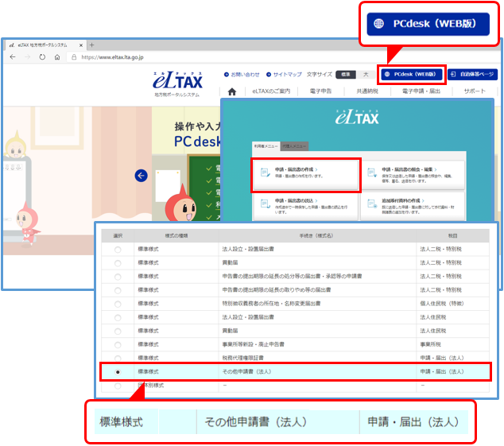Switch to the 代理人メニュー tab
The width and height of the screenshot is (504, 446).
tap(294, 146)
